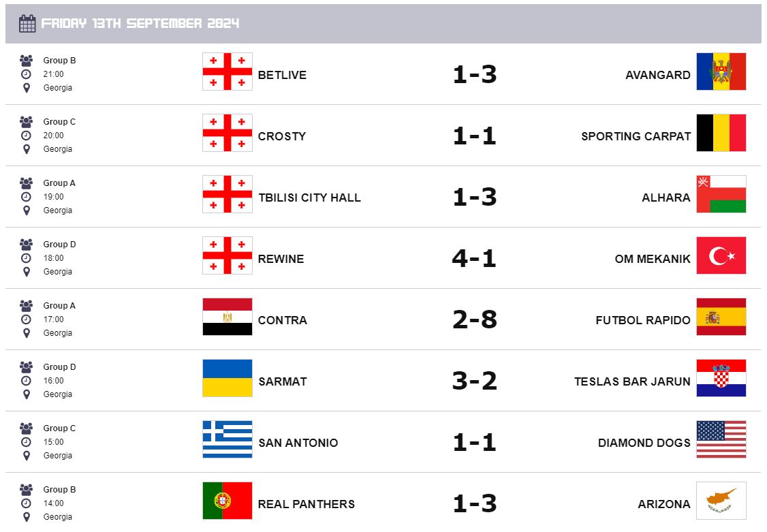Click the USA flag beside DIAMOND DOGS
The height and width of the screenshot is (532, 767).
pos(721,439)
